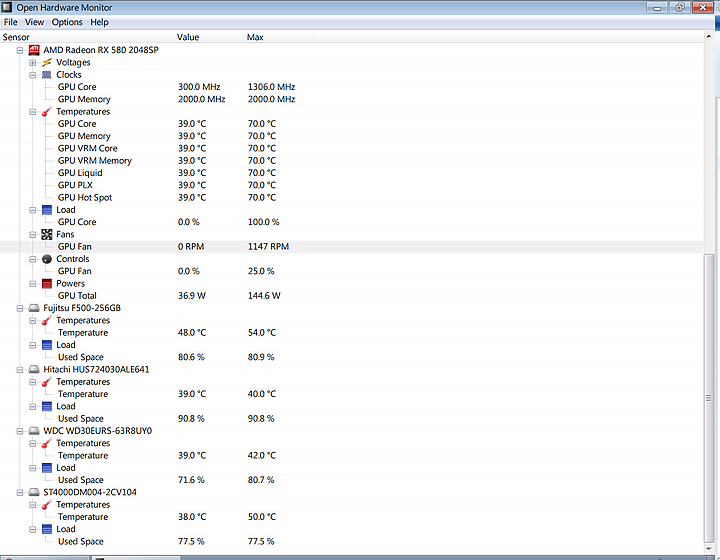Select the GPU Fan 0 RPM row

(352, 246)
